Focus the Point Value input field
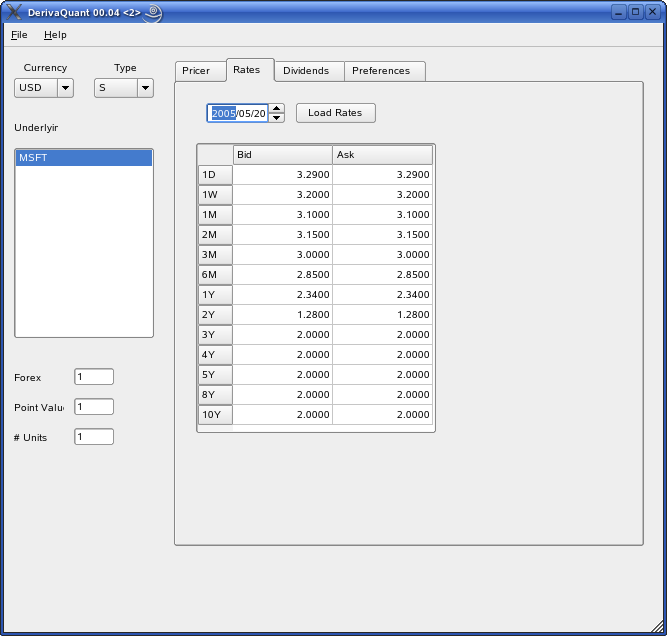Image resolution: width=667 pixels, height=636 pixels. [x=94, y=407]
